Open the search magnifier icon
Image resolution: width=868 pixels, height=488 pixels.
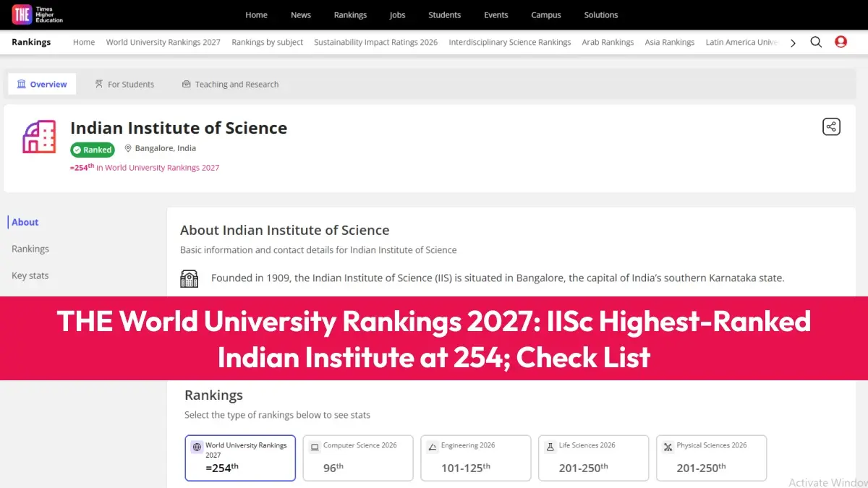tap(816, 42)
